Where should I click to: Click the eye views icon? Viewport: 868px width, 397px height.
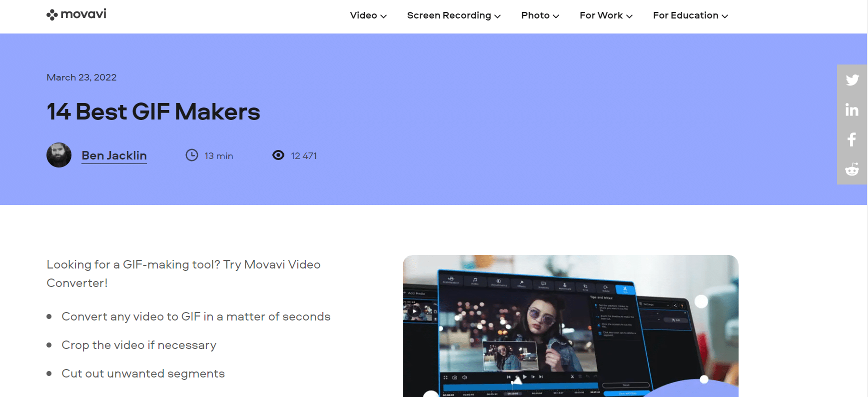tap(278, 155)
